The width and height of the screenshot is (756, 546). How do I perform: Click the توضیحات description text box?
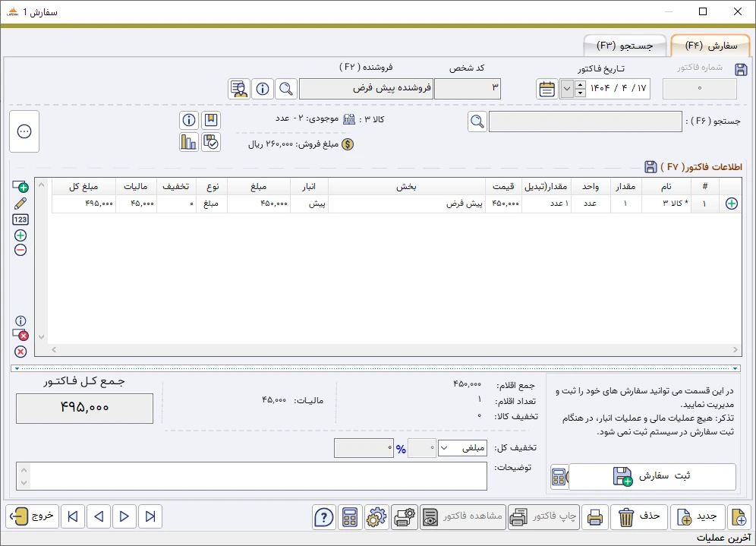coord(252,476)
